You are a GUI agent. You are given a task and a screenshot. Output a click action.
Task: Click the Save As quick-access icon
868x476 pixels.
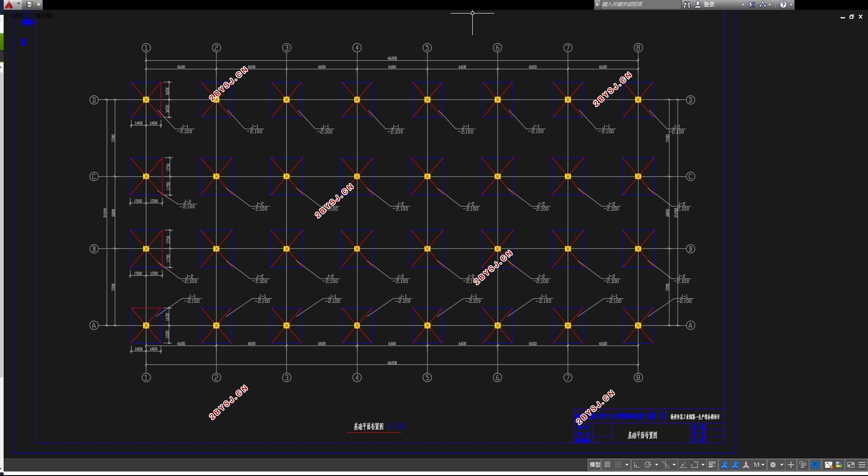[x=29, y=4]
